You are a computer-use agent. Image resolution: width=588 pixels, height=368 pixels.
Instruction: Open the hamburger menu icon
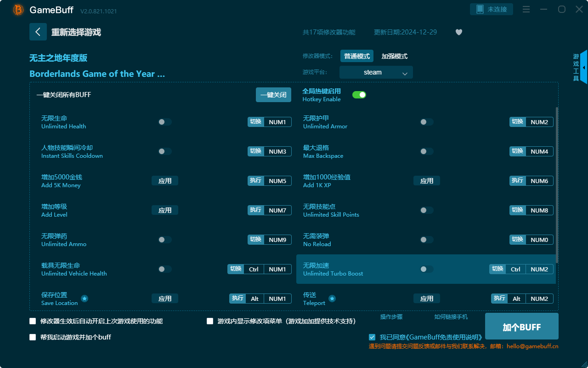pos(526,9)
